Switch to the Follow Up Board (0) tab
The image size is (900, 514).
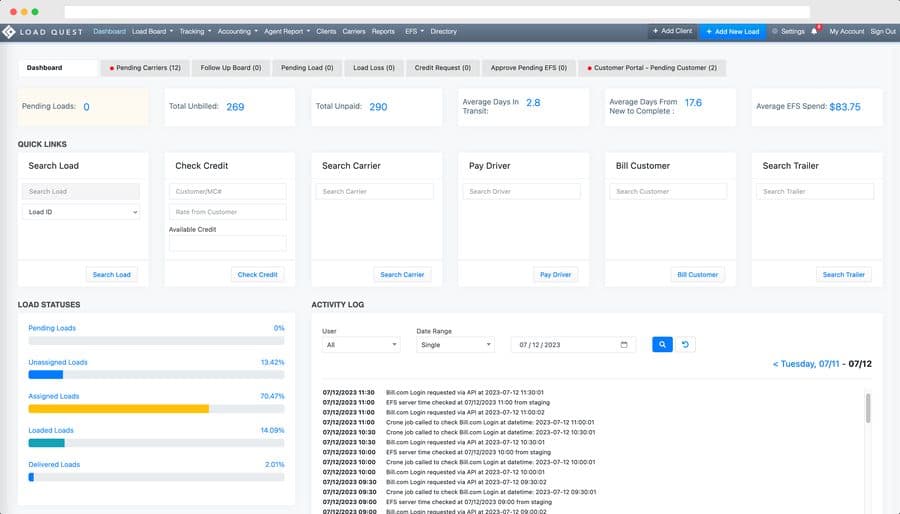tap(231, 68)
